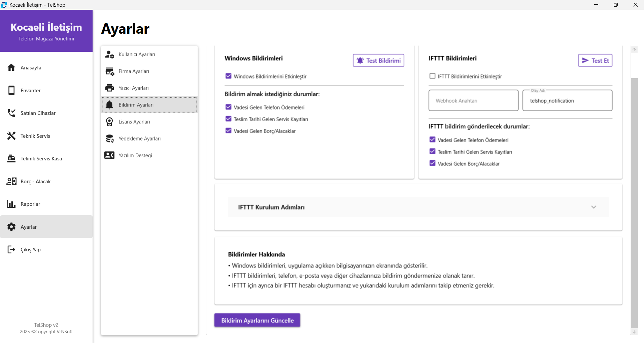Click the Webhook Anahtarı input field
The image size is (644, 343).
pyautogui.click(x=473, y=100)
